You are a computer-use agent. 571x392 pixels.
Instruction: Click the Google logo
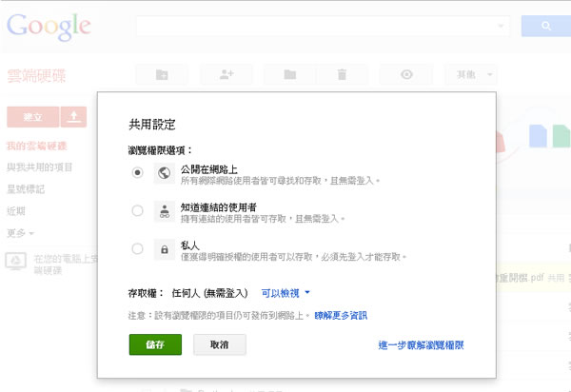click(x=49, y=27)
